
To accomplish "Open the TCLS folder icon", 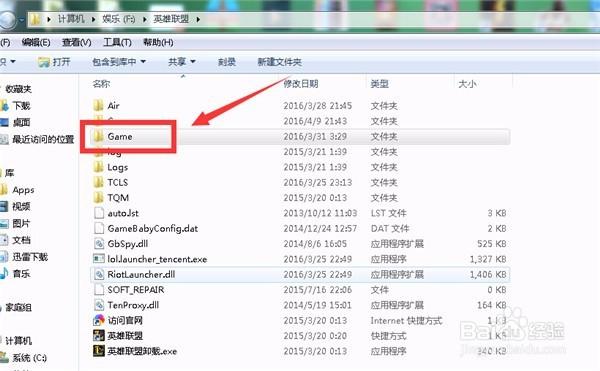I will pyautogui.click(x=99, y=182).
